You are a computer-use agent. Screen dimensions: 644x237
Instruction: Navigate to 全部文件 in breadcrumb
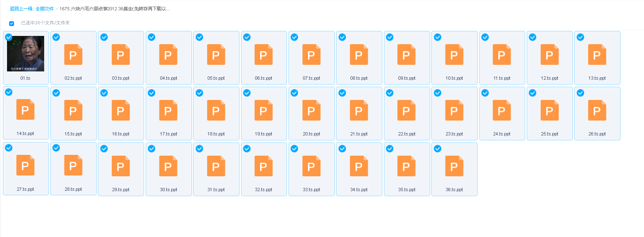tap(45, 9)
